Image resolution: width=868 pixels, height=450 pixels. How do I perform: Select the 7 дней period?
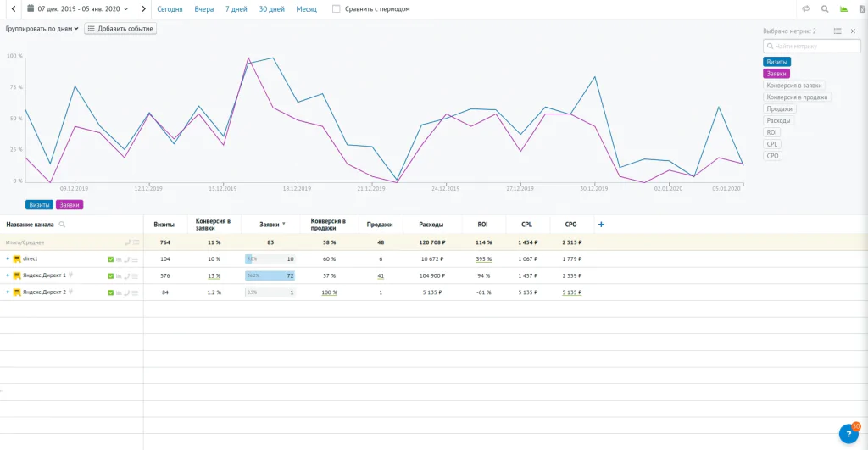(236, 9)
